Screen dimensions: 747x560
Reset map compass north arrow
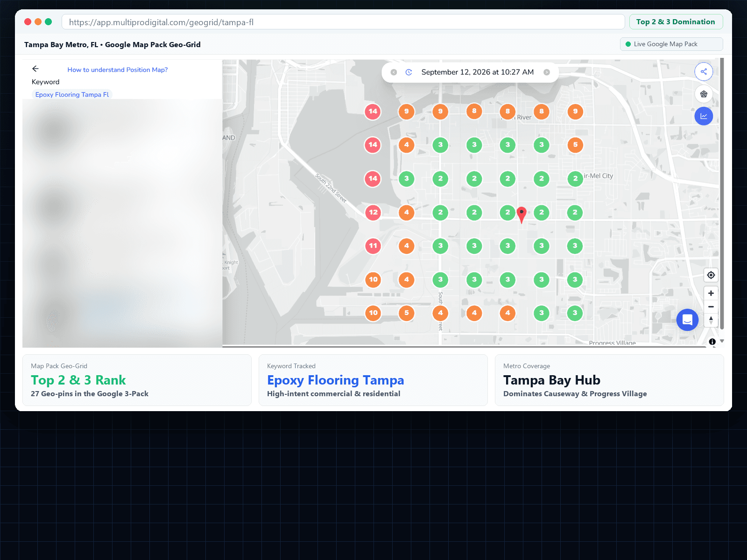pyautogui.click(x=711, y=320)
